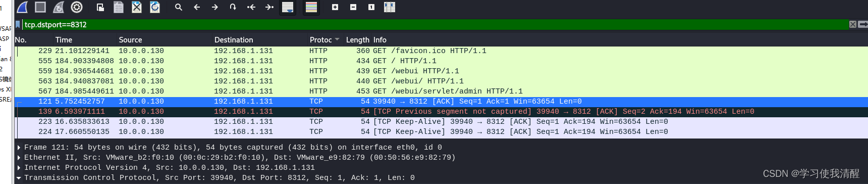Viewport: 868px width, 184px height.
Task: Expand the Frame 121 details row
Action: [19, 148]
